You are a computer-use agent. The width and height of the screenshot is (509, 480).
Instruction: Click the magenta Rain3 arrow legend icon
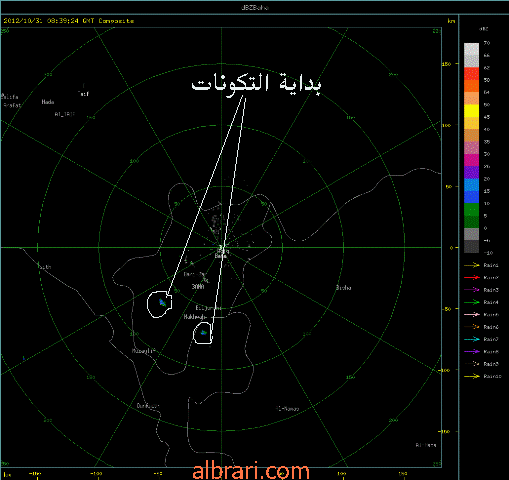click(472, 290)
